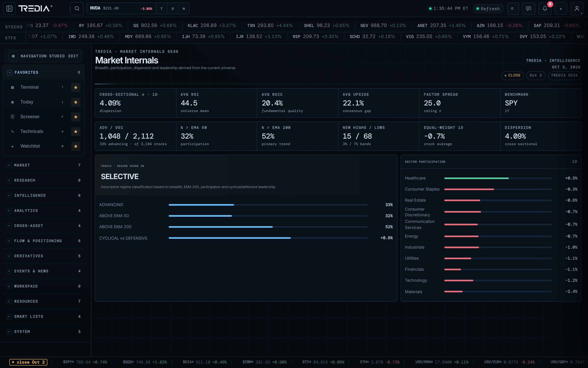Unfavorite Screener with its star
The width and height of the screenshot is (588, 368).
(x=76, y=117)
